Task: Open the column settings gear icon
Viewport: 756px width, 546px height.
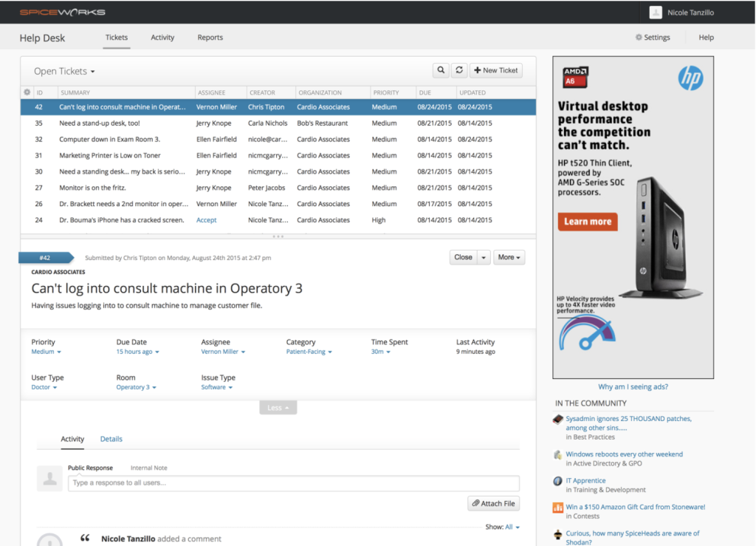Action: [x=27, y=92]
